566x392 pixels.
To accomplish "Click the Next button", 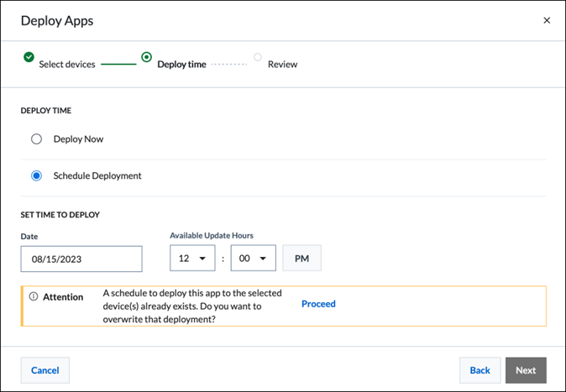I will click(x=526, y=370).
